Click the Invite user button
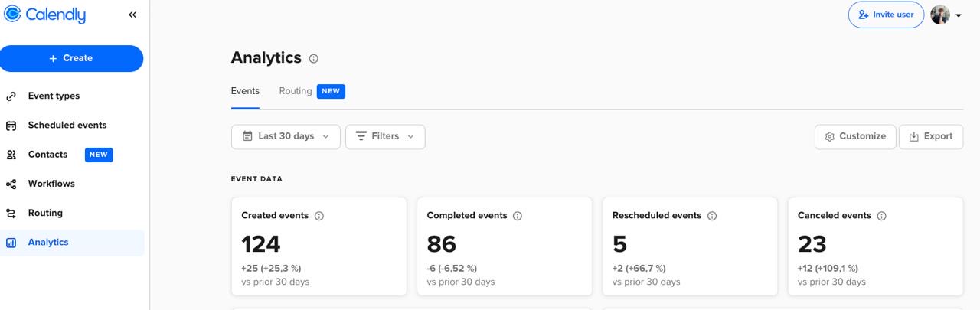Screen dimensions: 980x310 [886, 15]
